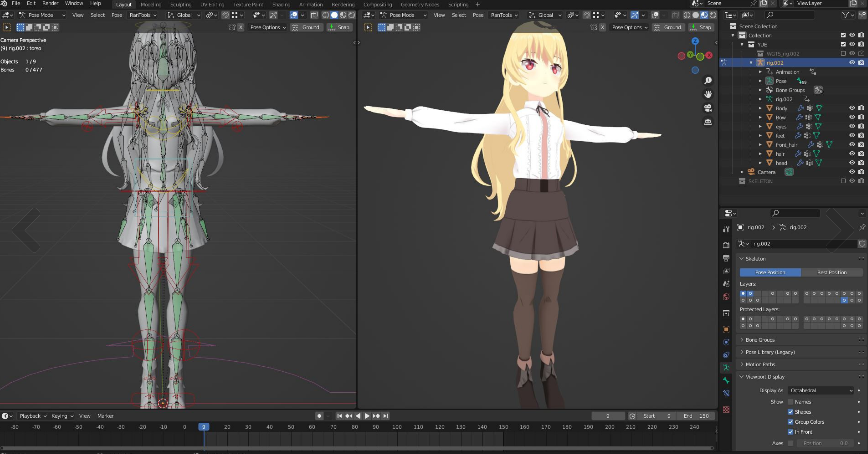Open the Render menu
This screenshot has height=454, width=868.
(x=50, y=3)
